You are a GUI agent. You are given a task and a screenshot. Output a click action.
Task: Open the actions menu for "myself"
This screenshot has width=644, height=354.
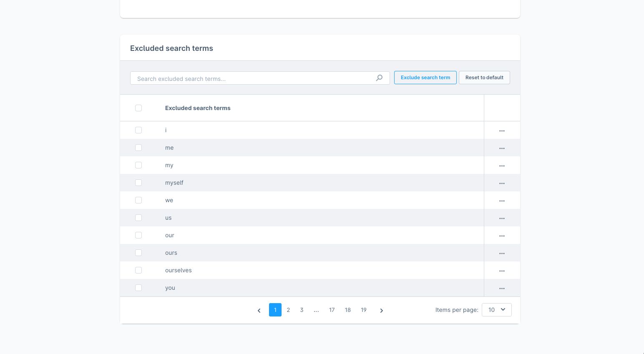[x=502, y=183]
